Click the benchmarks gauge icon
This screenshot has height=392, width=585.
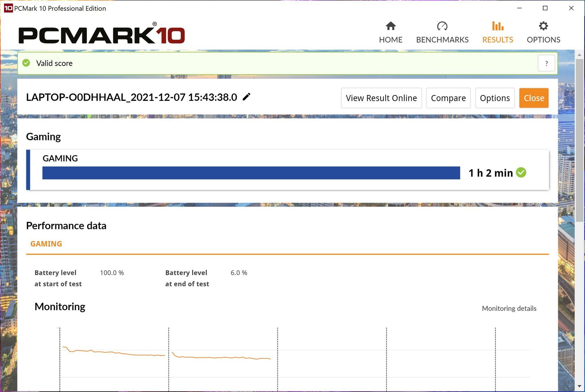click(442, 26)
